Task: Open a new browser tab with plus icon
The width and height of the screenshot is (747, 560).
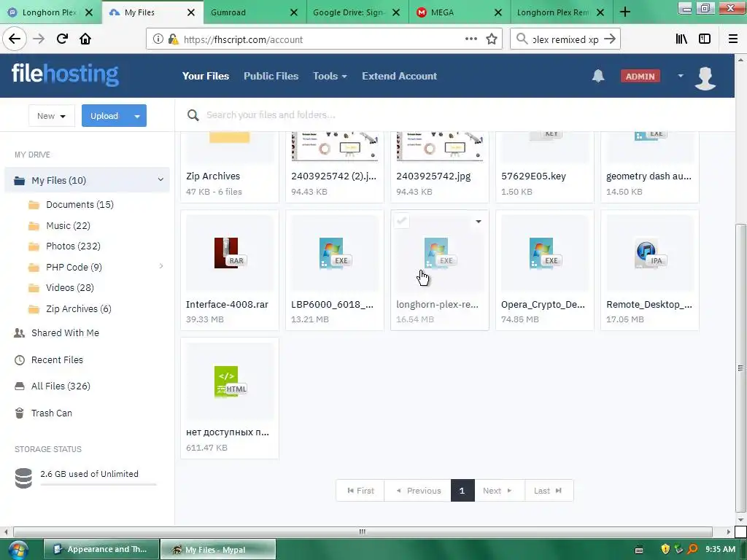Action: [x=625, y=12]
